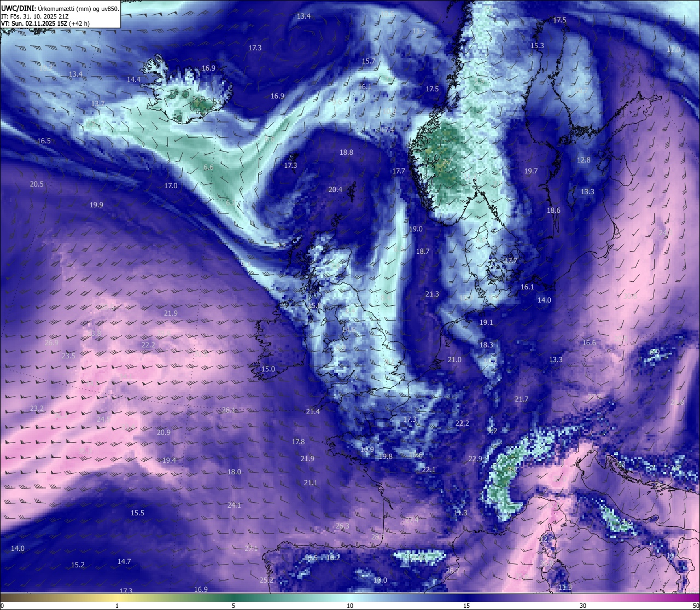The height and width of the screenshot is (610, 700).
Task: Click the 24.1 value on the map
Action: click(234, 506)
